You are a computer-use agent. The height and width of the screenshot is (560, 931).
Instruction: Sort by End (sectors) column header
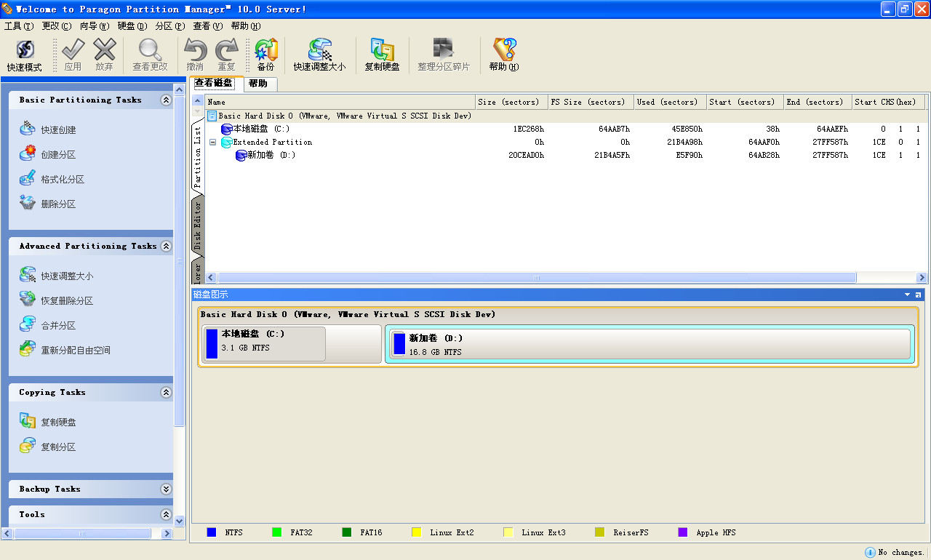pyautogui.click(x=818, y=102)
